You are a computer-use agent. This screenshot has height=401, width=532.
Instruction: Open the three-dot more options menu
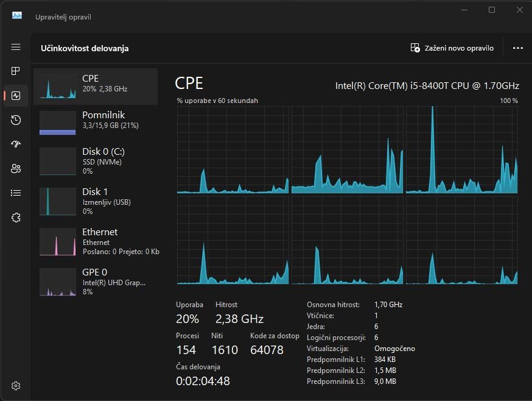(518, 48)
